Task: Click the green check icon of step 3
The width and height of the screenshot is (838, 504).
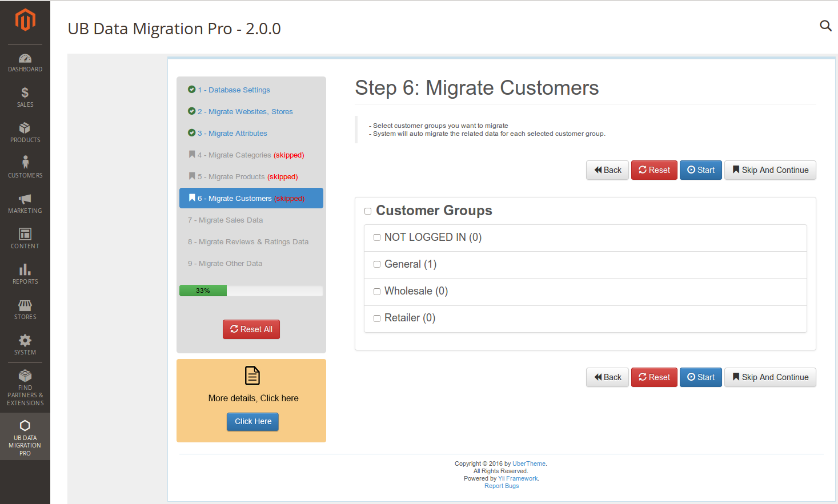Action: 192,133
